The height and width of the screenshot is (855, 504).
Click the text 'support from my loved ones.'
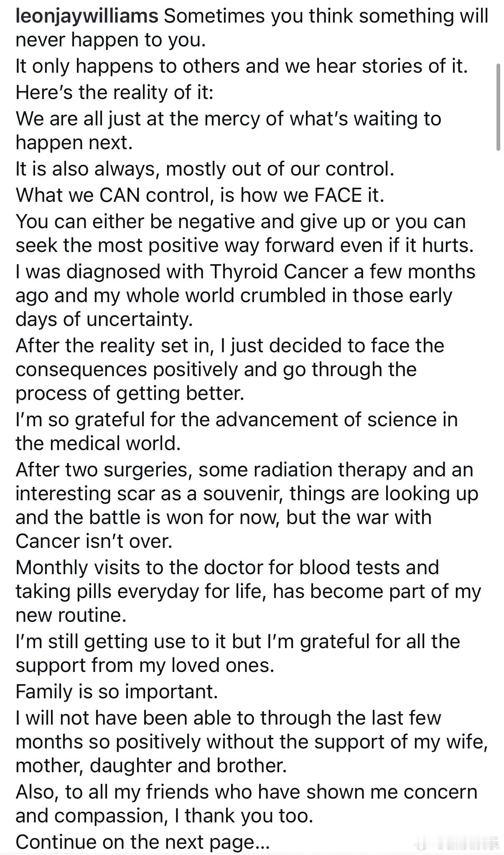point(145,665)
